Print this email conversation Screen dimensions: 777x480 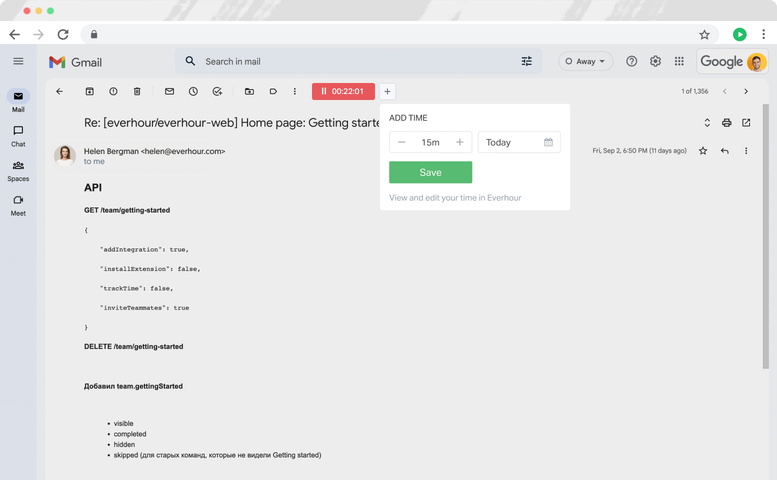726,122
